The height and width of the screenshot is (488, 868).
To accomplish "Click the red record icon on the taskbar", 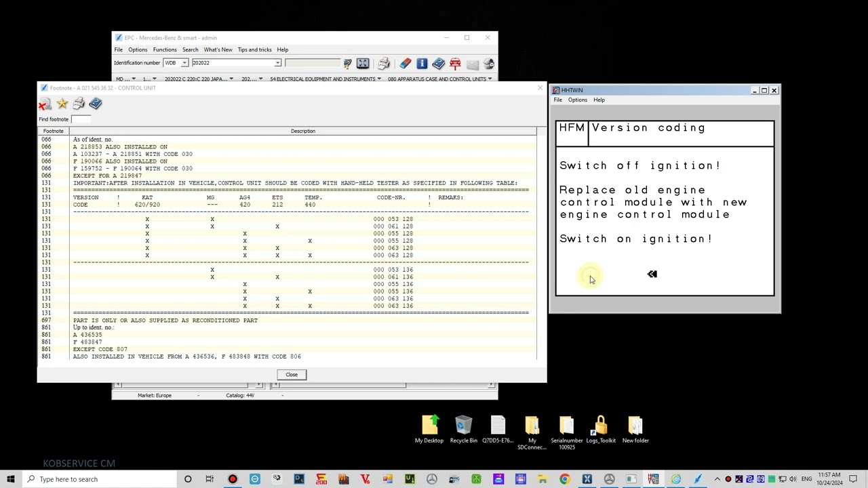I will pos(233,479).
